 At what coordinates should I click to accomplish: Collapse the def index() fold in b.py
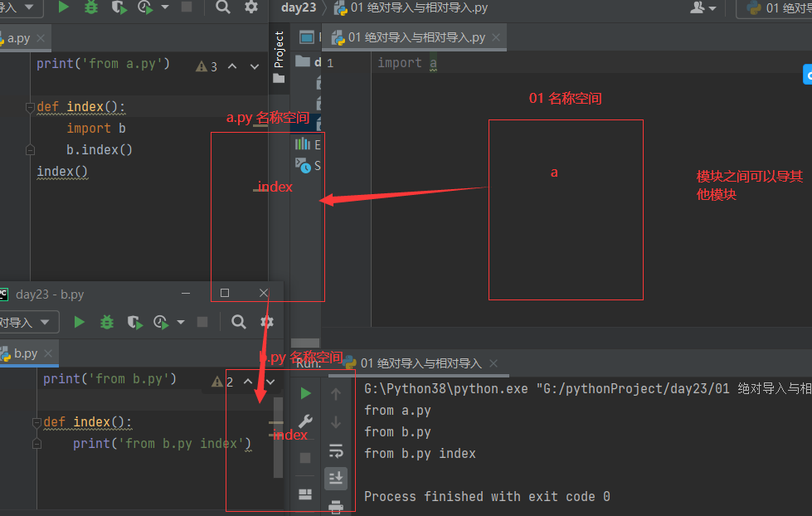pyautogui.click(x=36, y=422)
